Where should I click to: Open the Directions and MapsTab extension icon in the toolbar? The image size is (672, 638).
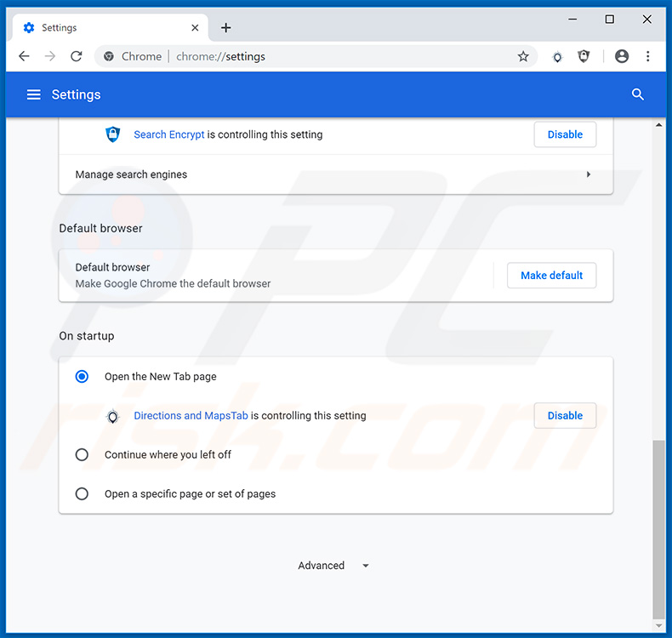pyautogui.click(x=557, y=56)
